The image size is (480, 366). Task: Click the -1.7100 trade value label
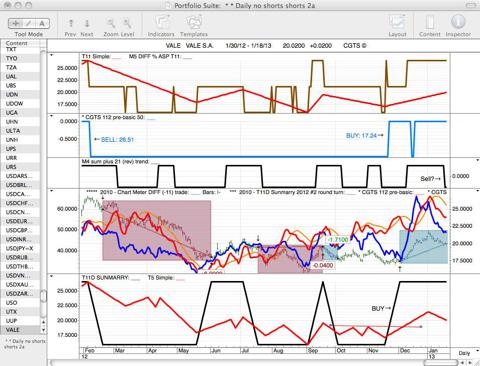pos(337,239)
